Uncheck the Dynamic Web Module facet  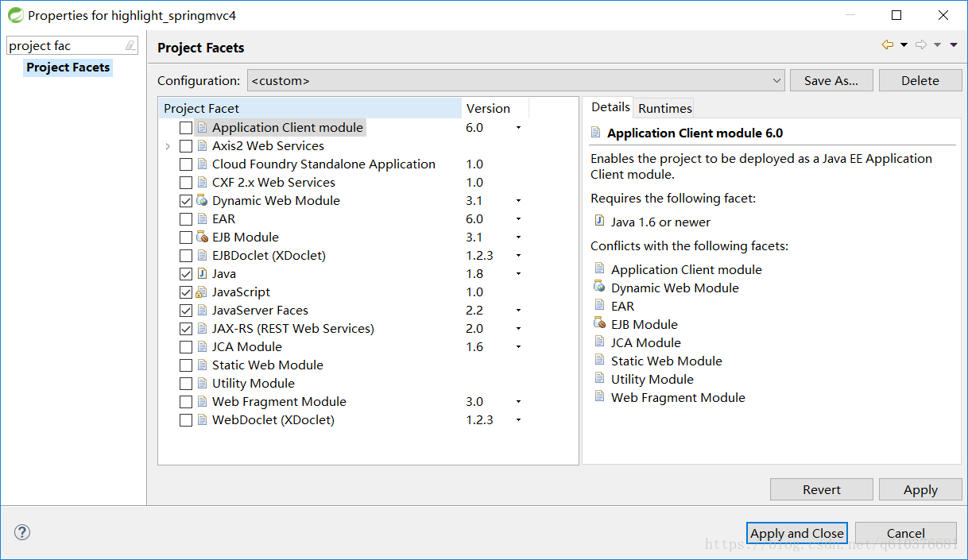(x=186, y=201)
